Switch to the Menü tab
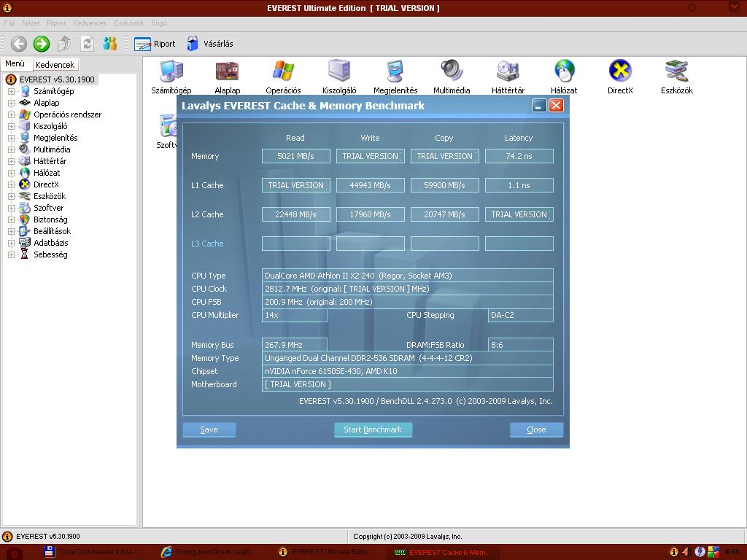This screenshot has height=560, width=747. click(15, 63)
